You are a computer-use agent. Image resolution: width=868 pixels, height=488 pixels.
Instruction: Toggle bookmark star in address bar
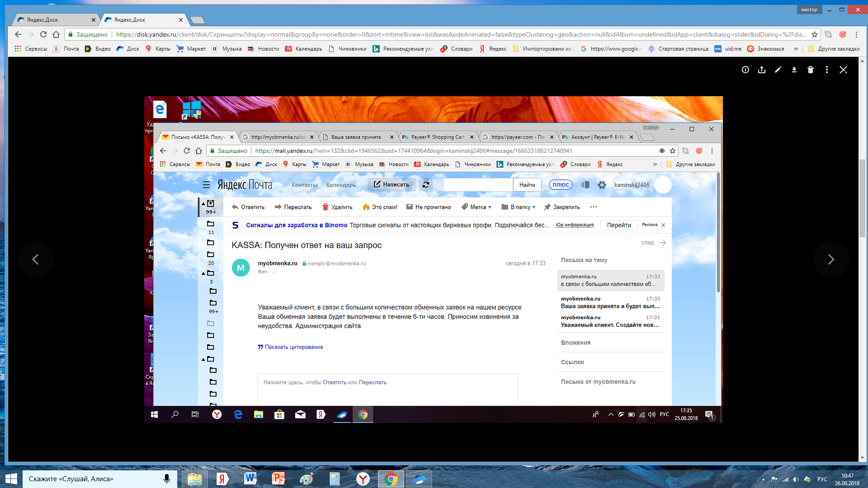pos(815,34)
